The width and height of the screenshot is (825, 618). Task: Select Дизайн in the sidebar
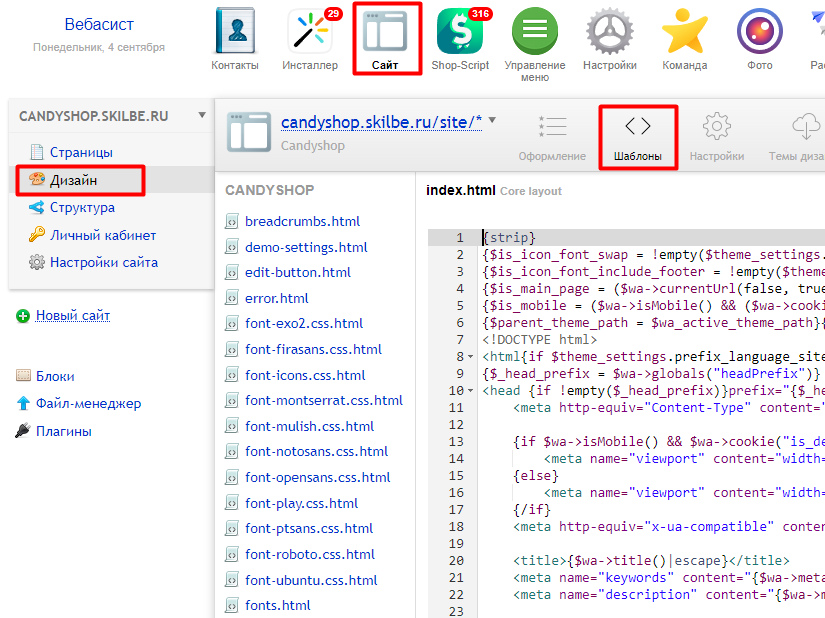coord(73,180)
